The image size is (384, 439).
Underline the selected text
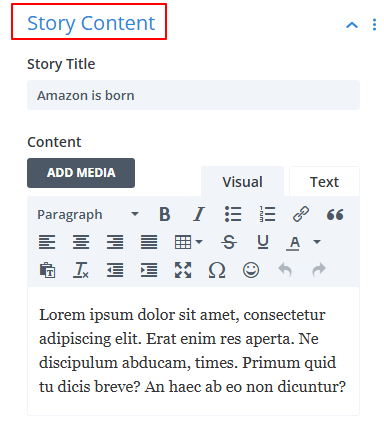[263, 242]
